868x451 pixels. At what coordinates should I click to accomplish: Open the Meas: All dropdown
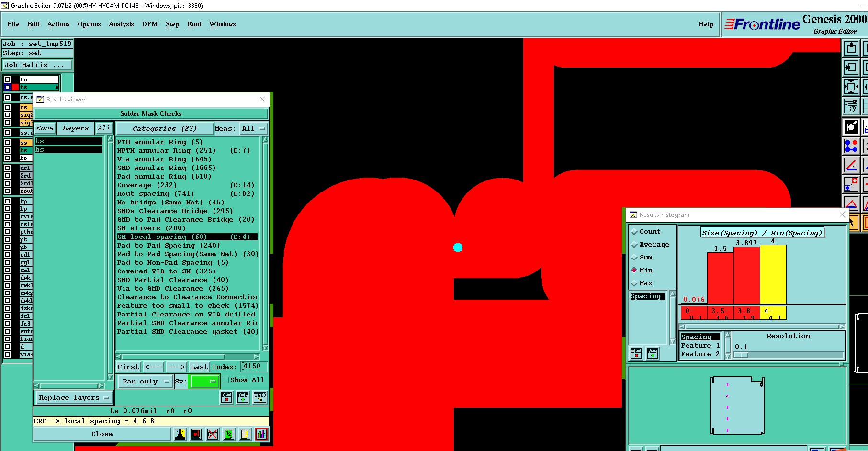tap(253, 129)
